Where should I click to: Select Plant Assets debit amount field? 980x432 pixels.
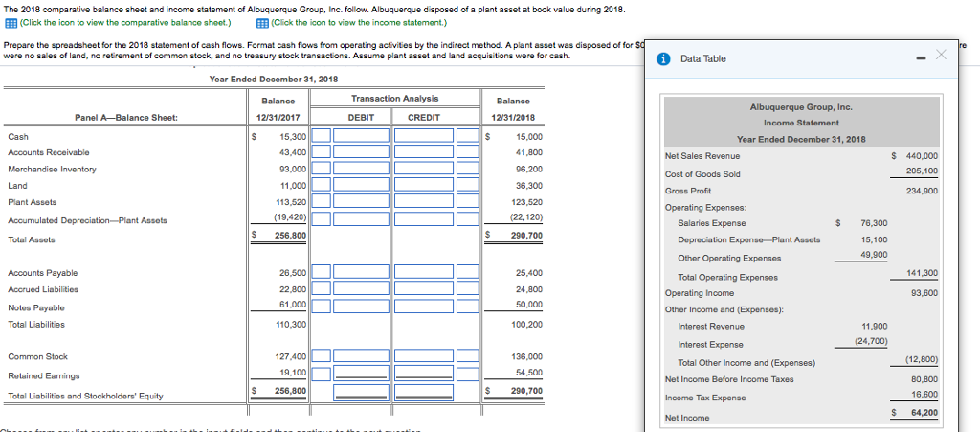point(362,201)
